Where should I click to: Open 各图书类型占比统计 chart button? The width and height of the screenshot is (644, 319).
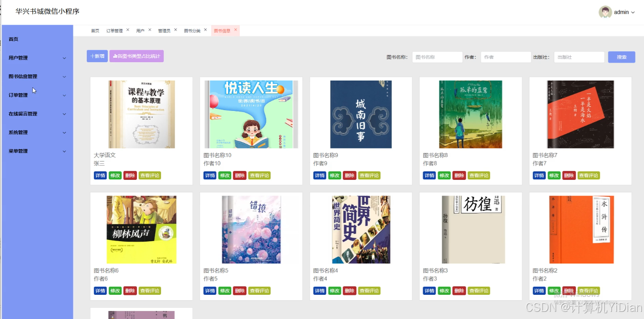(136, 56)
